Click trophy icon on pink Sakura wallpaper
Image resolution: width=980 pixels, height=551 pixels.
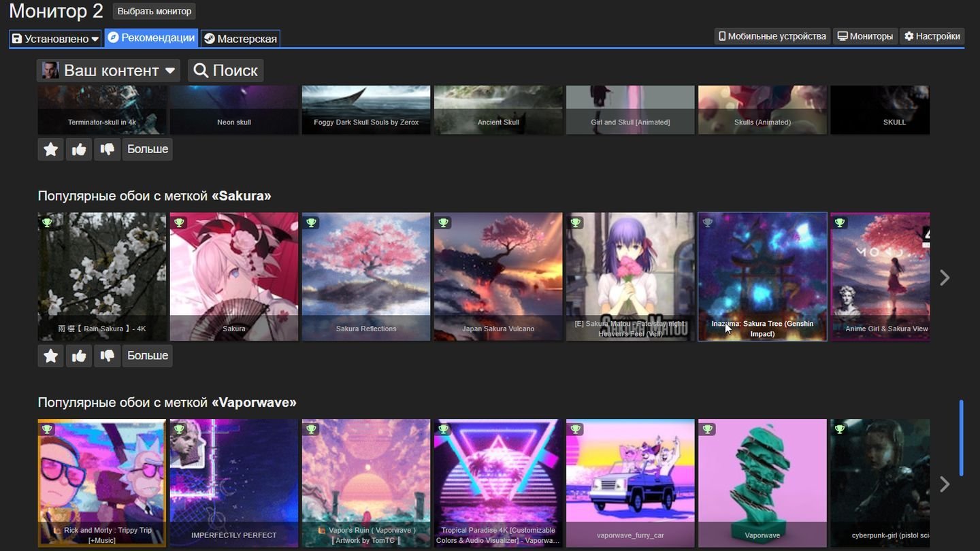click(179, 222)
